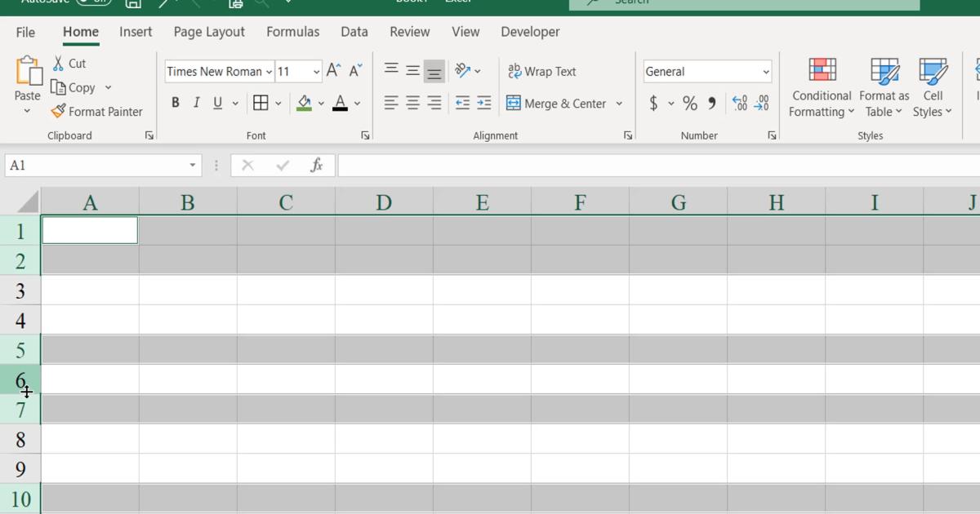Open the Format Painter tool

pyautogui.click(x=97, y=111)
